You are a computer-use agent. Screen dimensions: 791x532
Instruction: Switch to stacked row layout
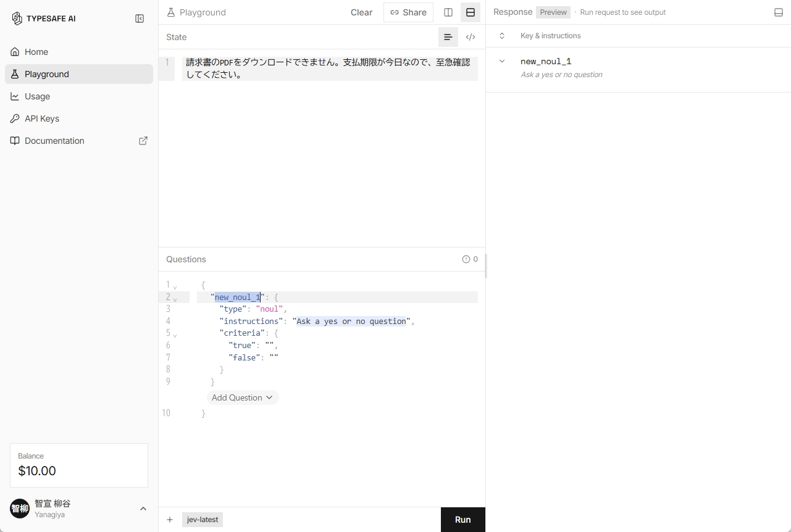[x=471, y=12]
